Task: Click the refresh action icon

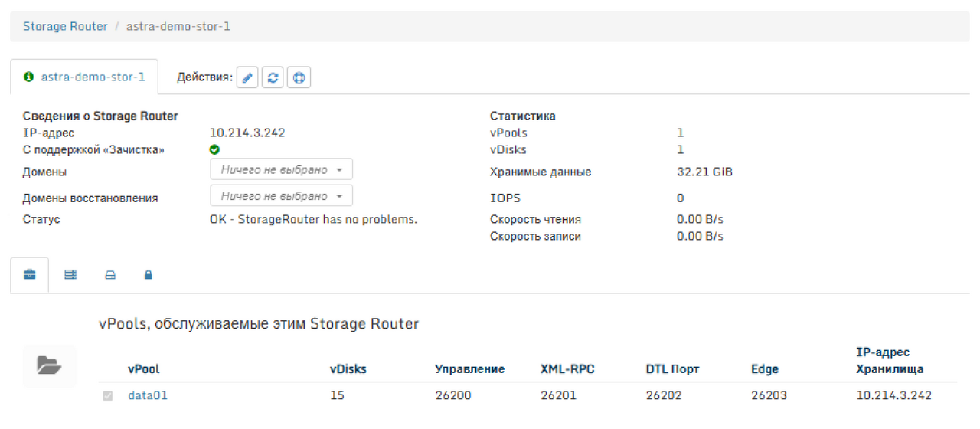Action: [273, 77]
